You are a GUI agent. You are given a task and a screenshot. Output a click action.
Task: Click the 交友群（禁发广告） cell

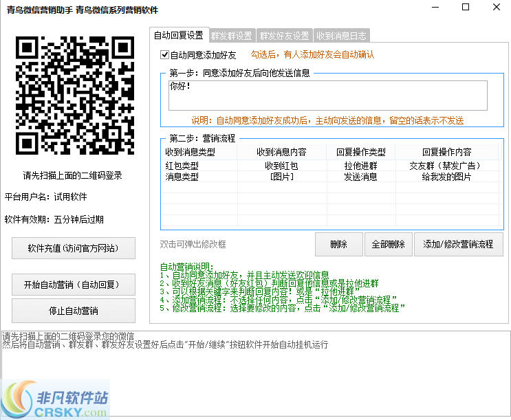click(x=447, y=166)
